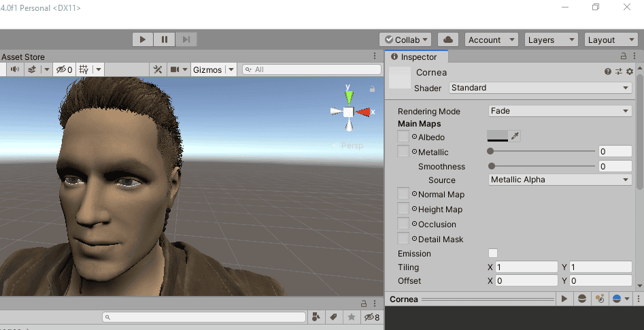644x330 pixels.
Task: Click the Tiling X field
Action: [x=526, y=267]
